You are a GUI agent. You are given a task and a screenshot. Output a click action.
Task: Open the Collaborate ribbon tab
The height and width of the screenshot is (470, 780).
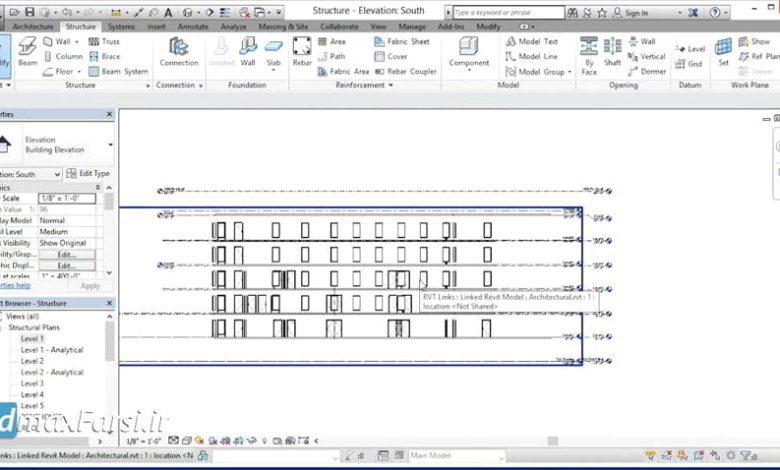click(x=339, y=26)
